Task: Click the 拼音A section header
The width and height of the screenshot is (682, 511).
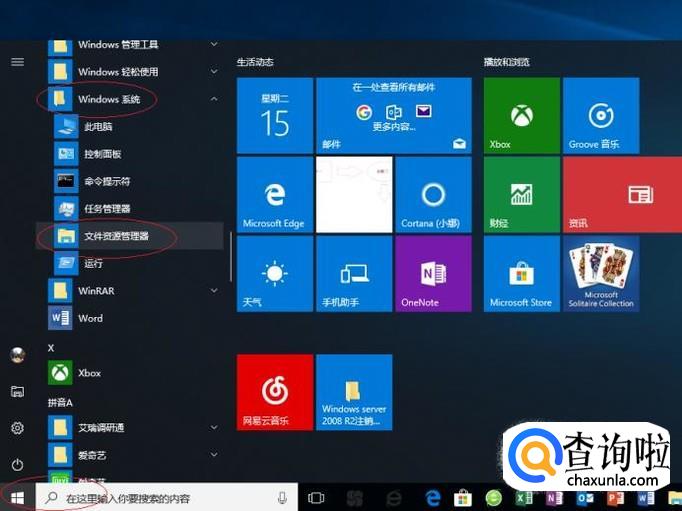Action: tap(60, 402)
